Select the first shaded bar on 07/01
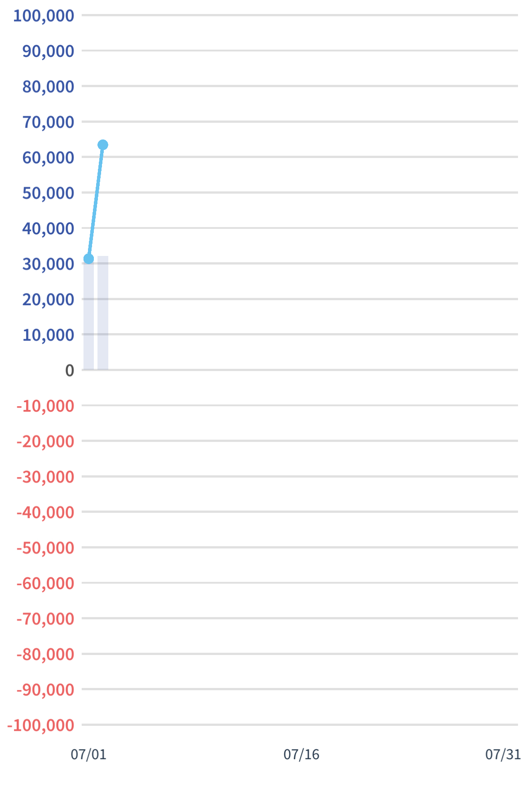The width and height of the screenshot is (532, 785). click(88, 314)
